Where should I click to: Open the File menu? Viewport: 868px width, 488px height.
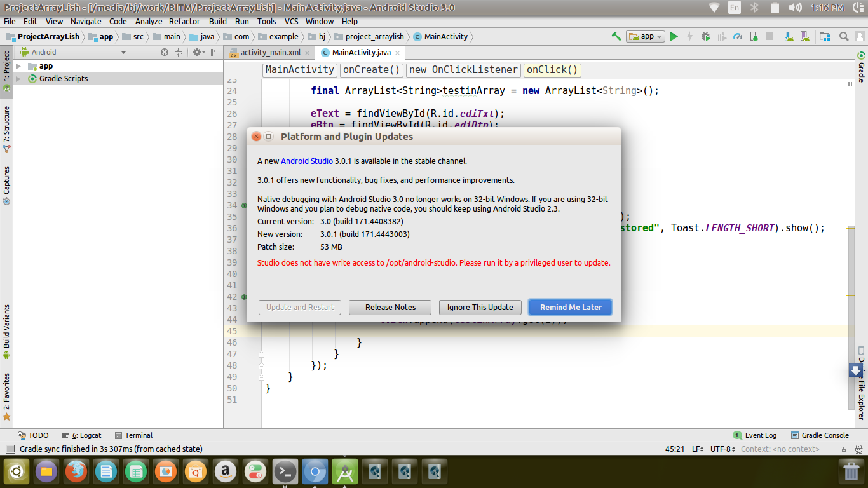(10, 21)
